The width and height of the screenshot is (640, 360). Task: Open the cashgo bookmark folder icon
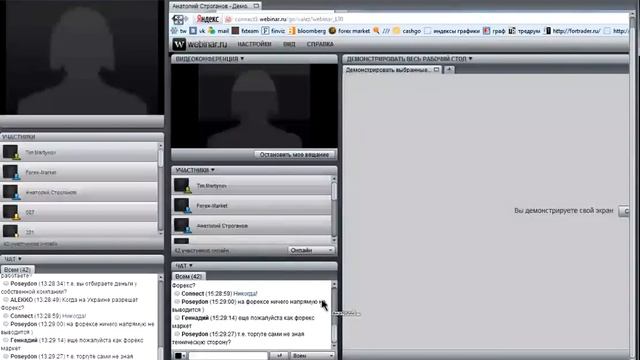396,31
